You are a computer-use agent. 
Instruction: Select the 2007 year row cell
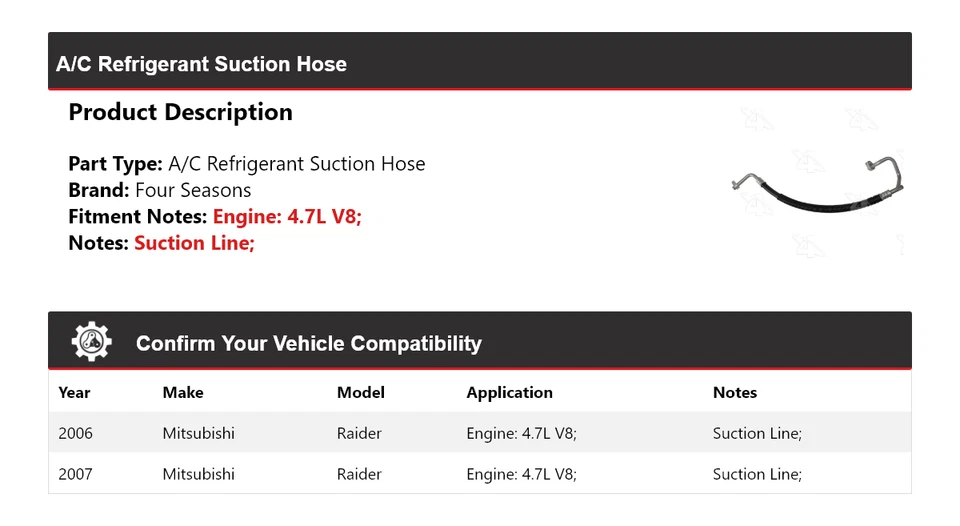point(75,474)
